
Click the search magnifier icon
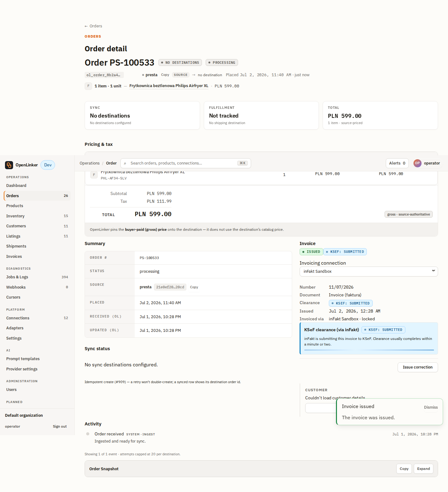[125, 163]
